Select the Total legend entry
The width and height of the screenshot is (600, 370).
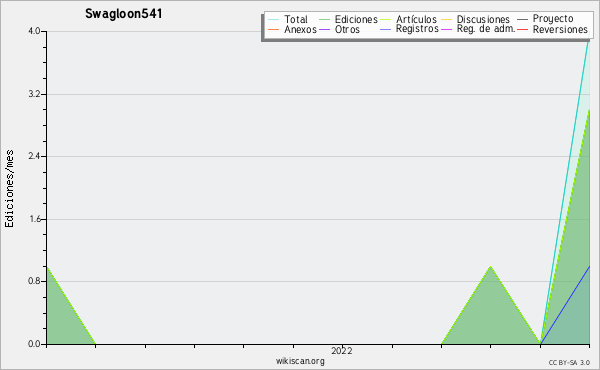[x=295, y=19]
